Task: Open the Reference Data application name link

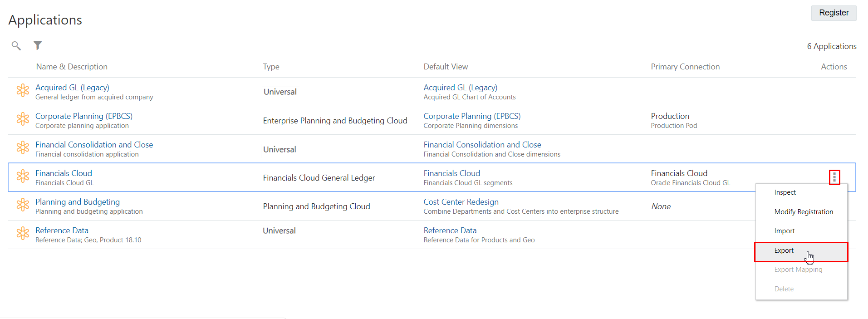Action: coord(62,231)
